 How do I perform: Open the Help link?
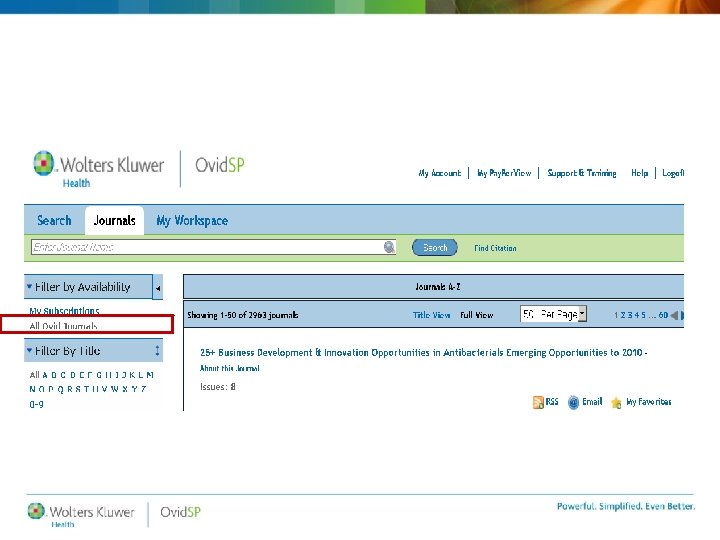639,173
